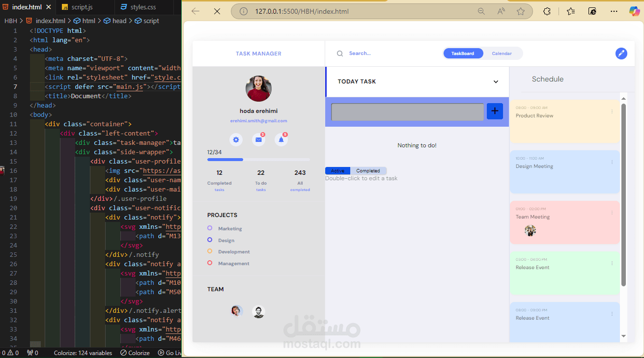Viewport: 644px width, 358px height.
Task: Stop loading page in browser
Action: pos(217,11)
